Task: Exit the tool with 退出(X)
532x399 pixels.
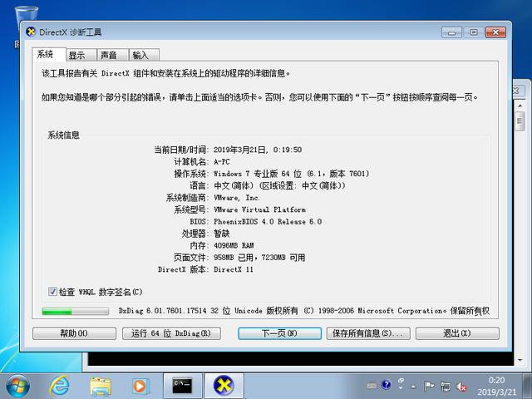Action: point(457,333)
